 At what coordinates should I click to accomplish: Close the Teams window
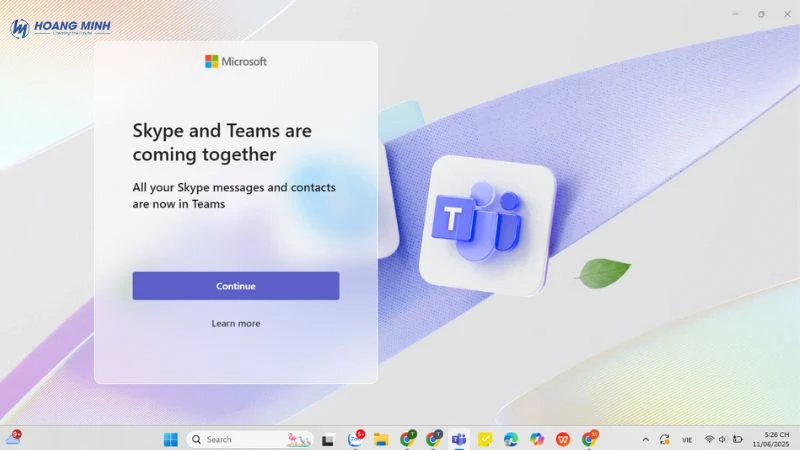(787, 14)
